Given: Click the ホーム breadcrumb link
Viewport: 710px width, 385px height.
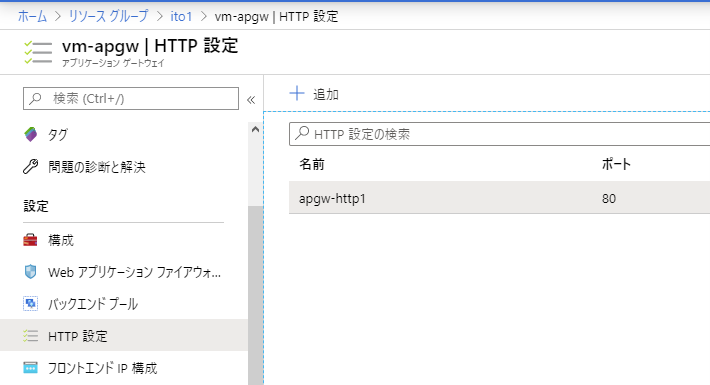Looking at the screenshot, I should coord(32,17).
